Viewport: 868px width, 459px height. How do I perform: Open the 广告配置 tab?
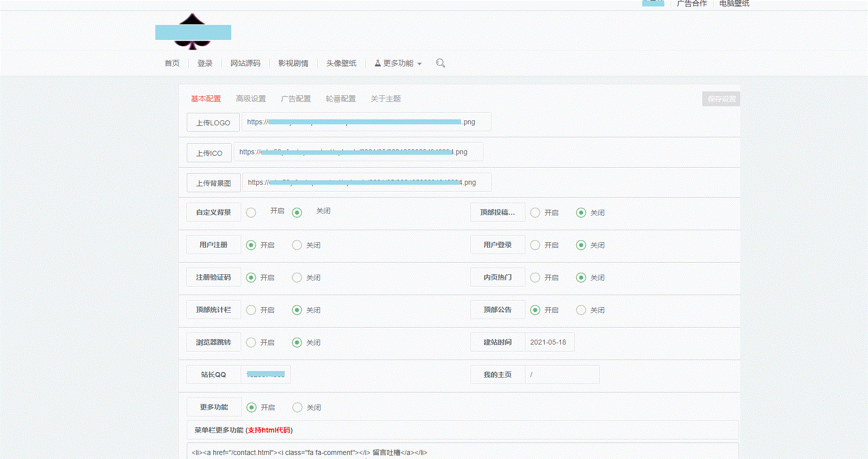coord(296,99)
